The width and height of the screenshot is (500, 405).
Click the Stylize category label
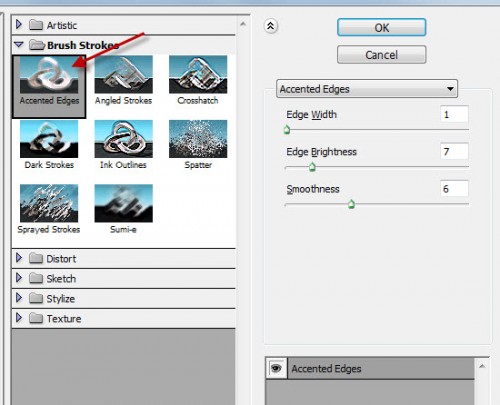[61, 299]
